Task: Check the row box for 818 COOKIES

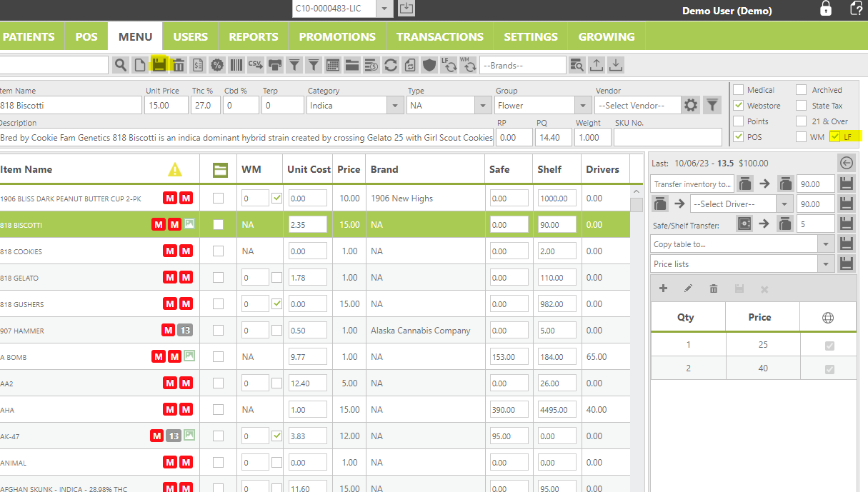Action: (x=218, y=251)
